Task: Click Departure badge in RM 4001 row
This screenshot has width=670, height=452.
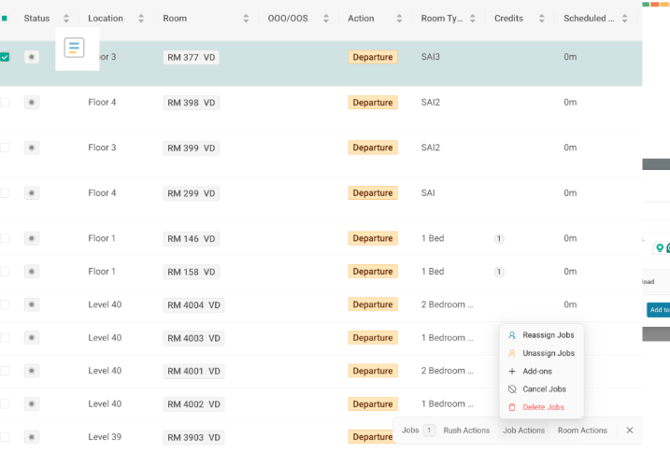Action: pos(373,370)
